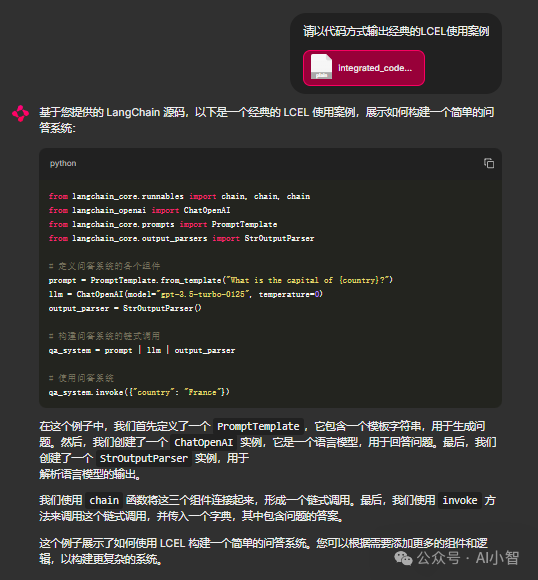The width and height of the screenshot is (538, 580).
Task: Click the intro sentence 基于您提供的 LangChain 源码
Action: (267, 120)
